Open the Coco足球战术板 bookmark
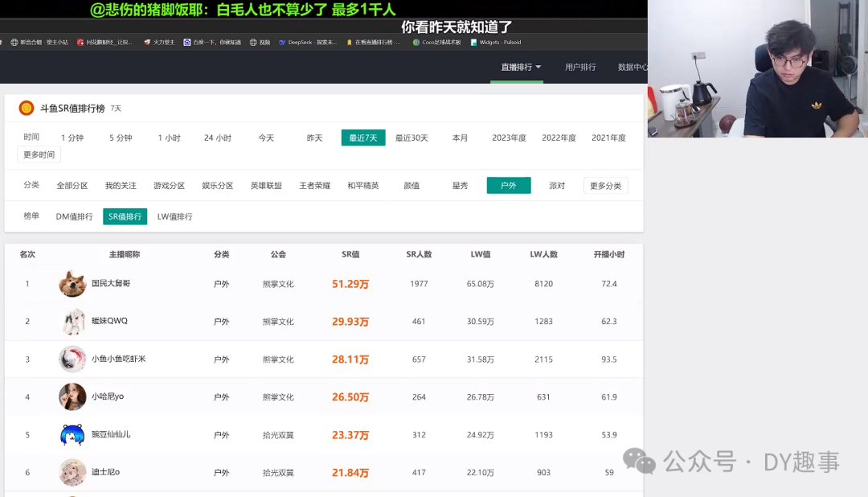 tap(436, 42)
